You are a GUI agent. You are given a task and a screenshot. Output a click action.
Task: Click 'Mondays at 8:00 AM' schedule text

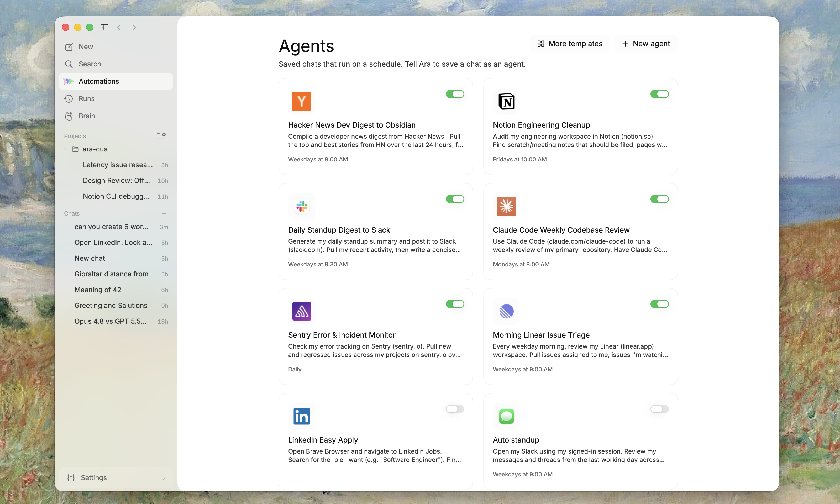(x=521, y=264)
